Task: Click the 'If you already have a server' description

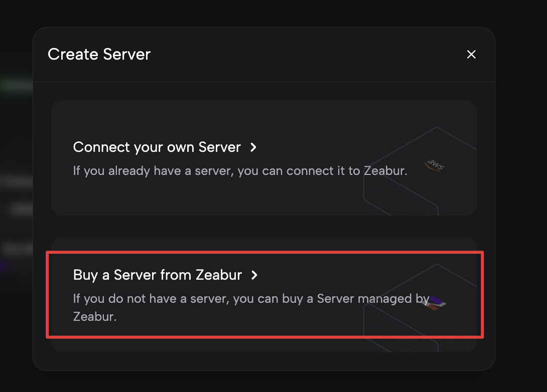Action: point(240,171)
